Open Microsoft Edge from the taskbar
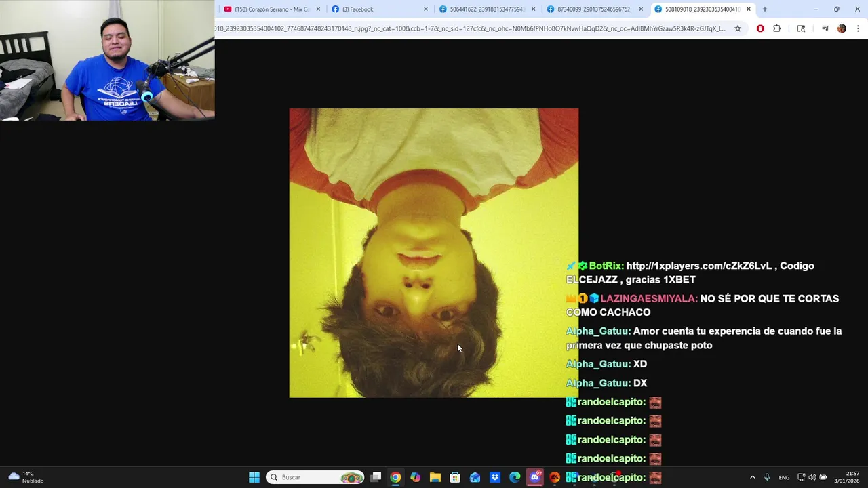This screenshot has height=488, width=868. (x=515, y=477)
